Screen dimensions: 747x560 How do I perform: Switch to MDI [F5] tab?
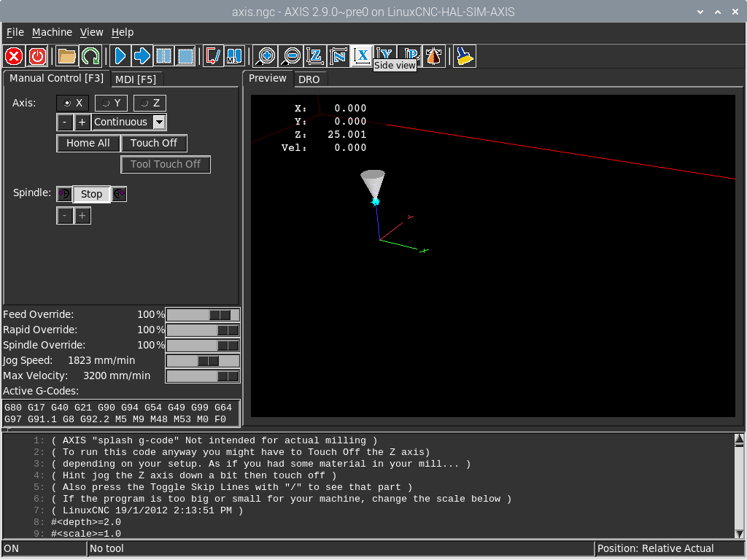click(136, 79)
